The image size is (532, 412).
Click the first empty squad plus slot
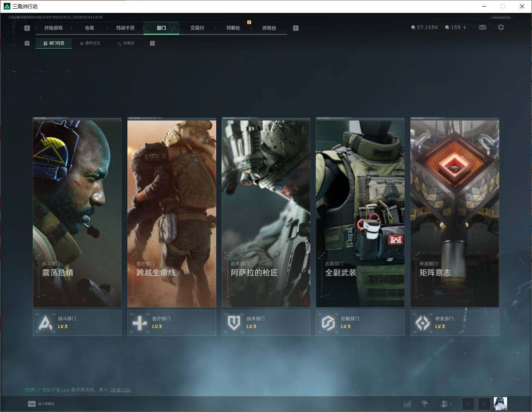468,404
